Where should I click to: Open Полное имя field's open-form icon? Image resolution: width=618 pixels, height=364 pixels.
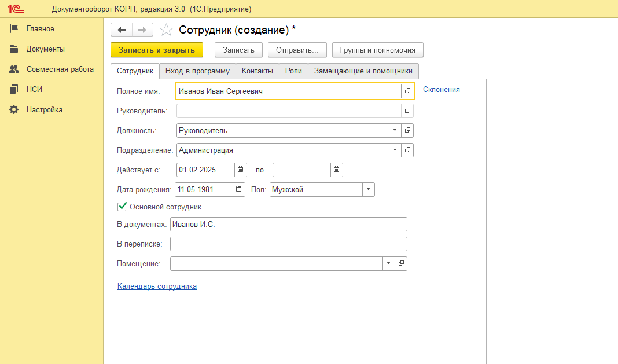tap(407, 91)
